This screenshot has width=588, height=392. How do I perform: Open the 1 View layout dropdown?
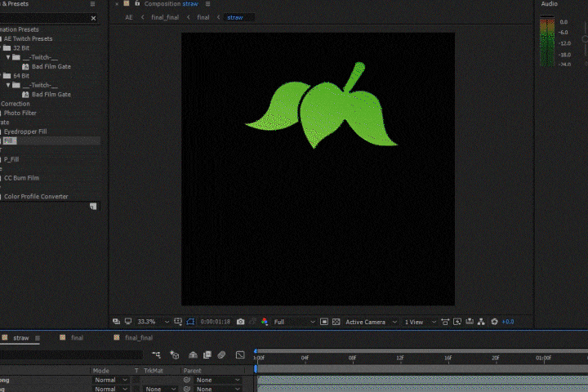point(420,322)
